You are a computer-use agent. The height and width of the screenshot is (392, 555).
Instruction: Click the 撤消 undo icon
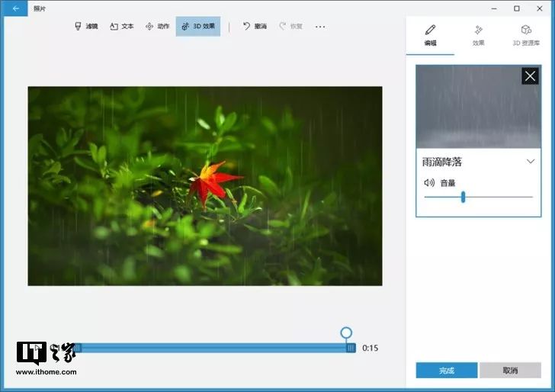(247, 26)
